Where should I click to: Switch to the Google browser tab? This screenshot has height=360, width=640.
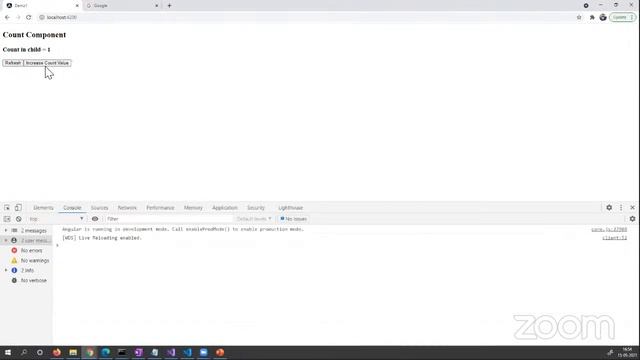pos(122,6)
